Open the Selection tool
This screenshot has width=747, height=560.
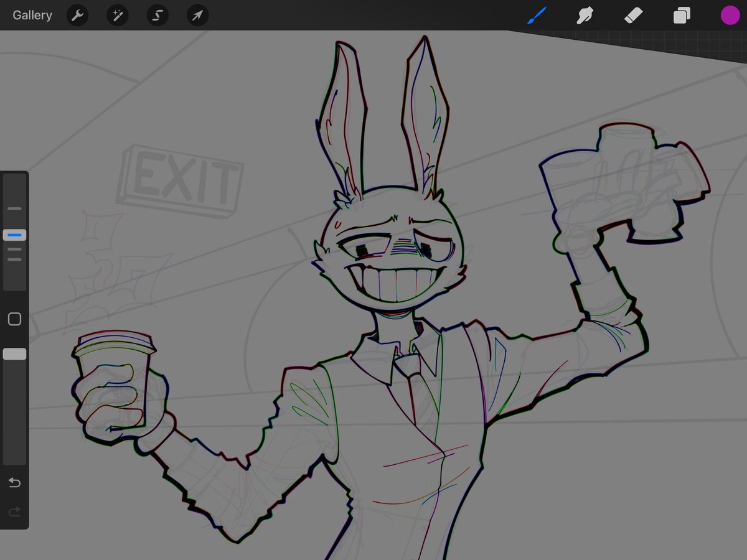[157, 16]
